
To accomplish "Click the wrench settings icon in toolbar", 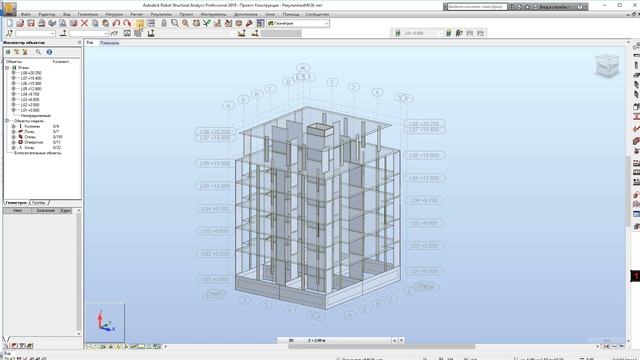I will [249, 23].
